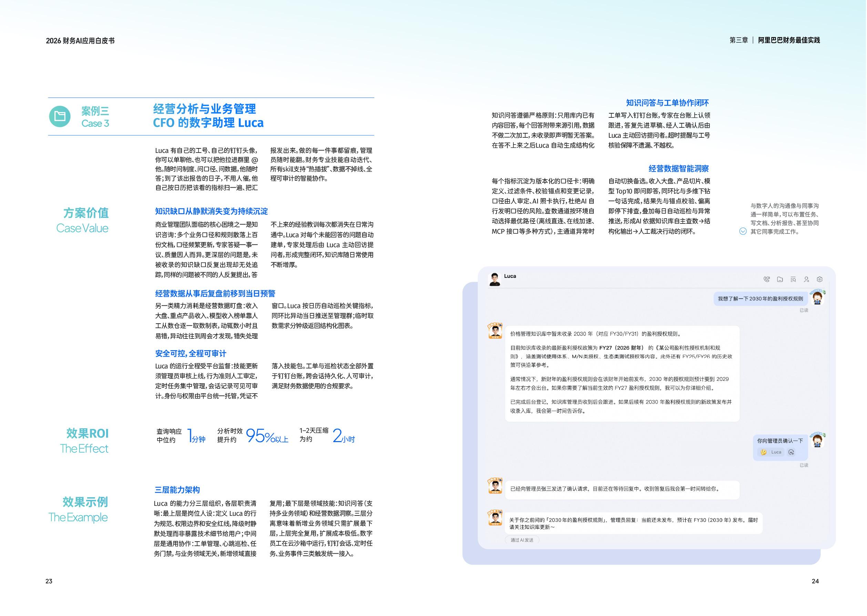Click the heading 经营数据从事后复盘前移到当日预警

click(215, 293)
